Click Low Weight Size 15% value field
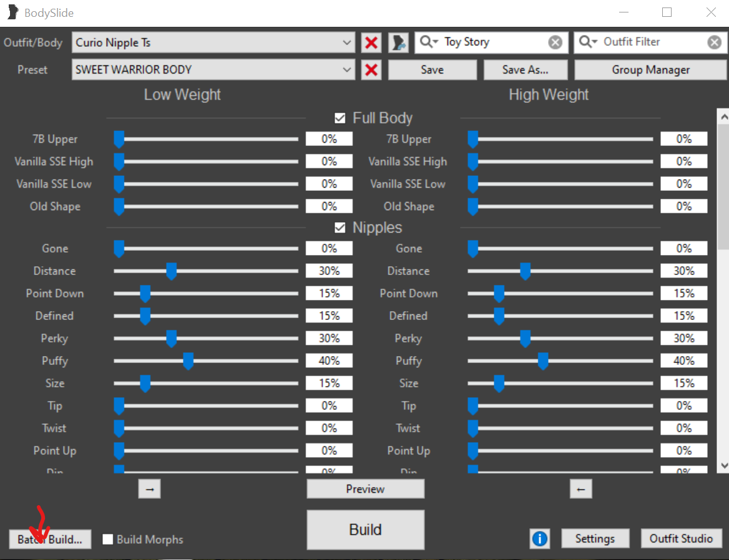The width and height of the screenshot is (729, 560). 329,383
